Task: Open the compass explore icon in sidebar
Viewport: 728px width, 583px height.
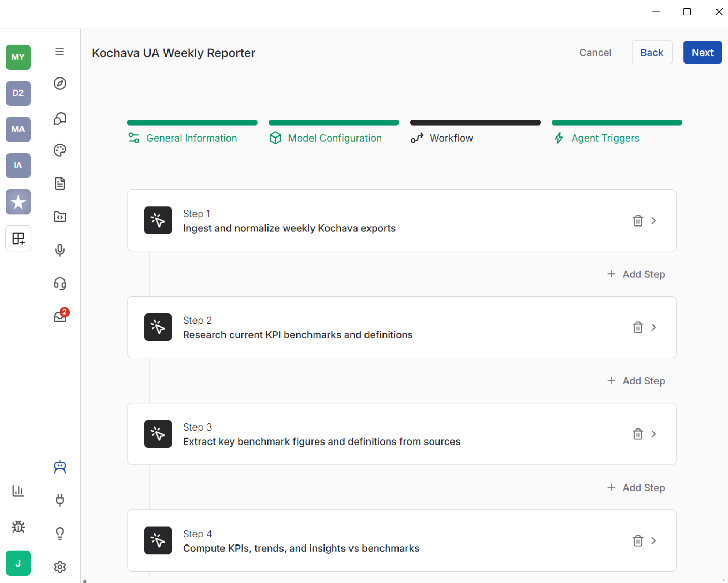Action: [60, 84]
